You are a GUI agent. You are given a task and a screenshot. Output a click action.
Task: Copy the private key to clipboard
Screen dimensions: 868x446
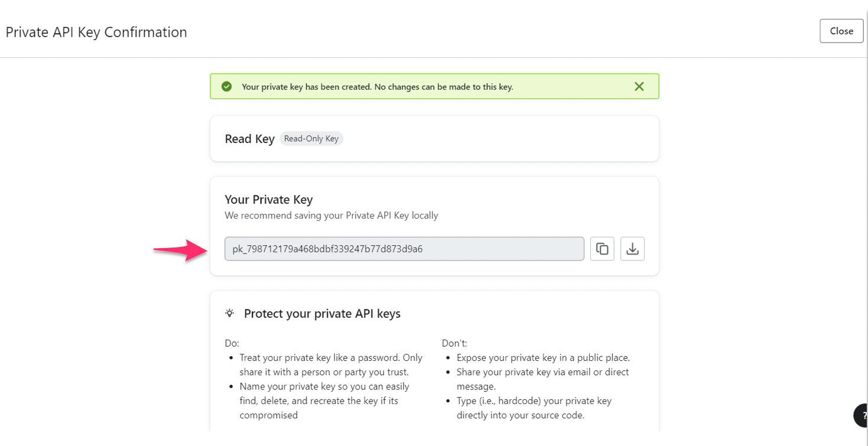pos(602,249)
